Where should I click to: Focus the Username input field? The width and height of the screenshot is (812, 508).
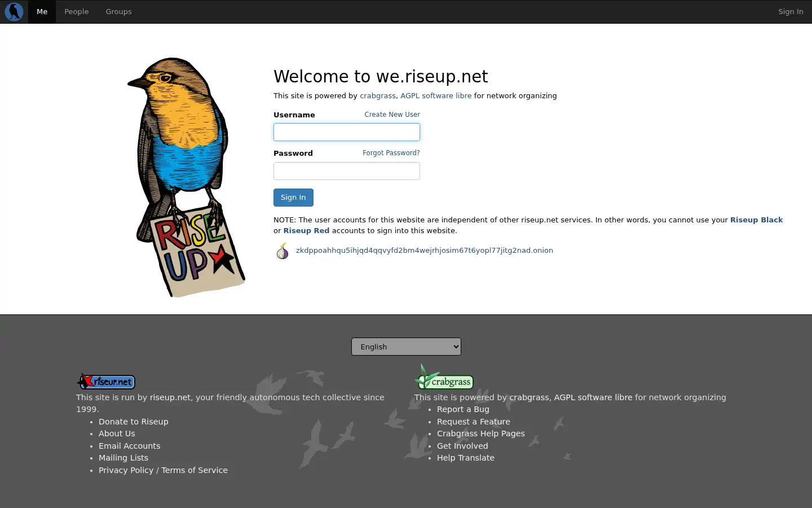[347, 132]
